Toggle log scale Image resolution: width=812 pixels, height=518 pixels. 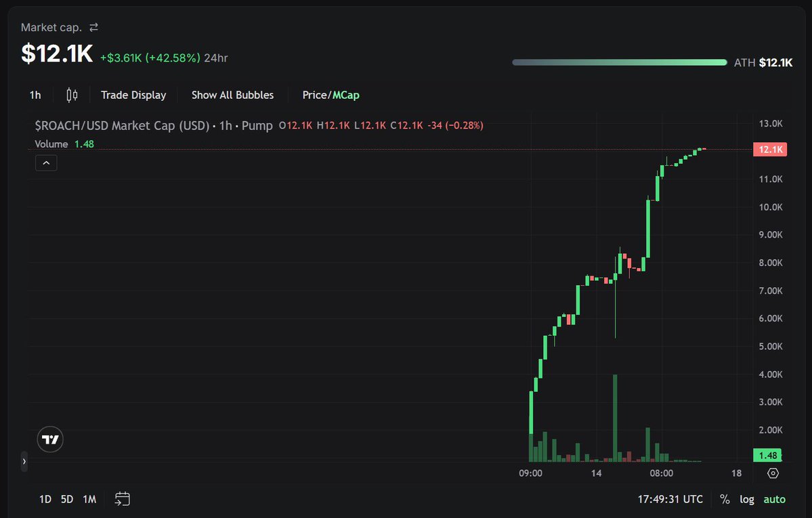point(747,499)
